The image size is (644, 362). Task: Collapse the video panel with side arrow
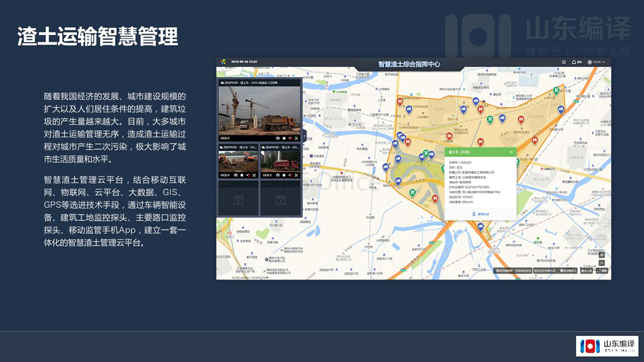click(304, 136)
